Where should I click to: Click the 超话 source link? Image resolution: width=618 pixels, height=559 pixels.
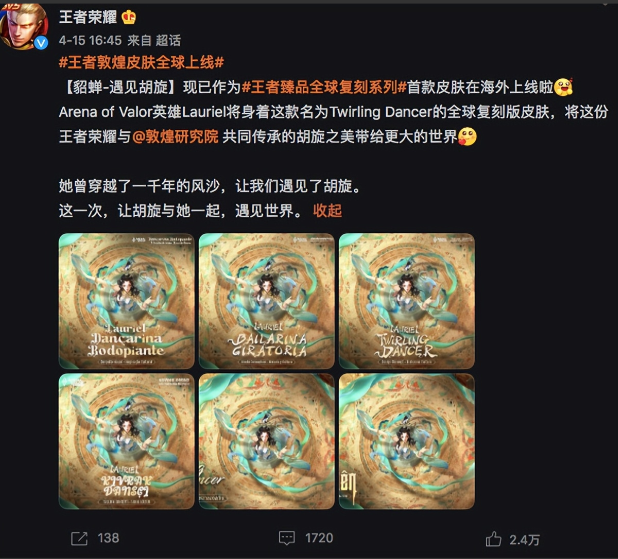coord(168,40)
